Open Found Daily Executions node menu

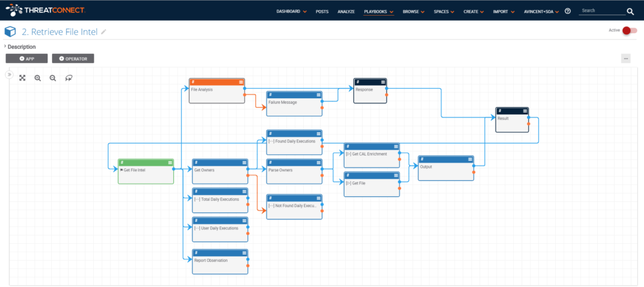coord(318,133)
